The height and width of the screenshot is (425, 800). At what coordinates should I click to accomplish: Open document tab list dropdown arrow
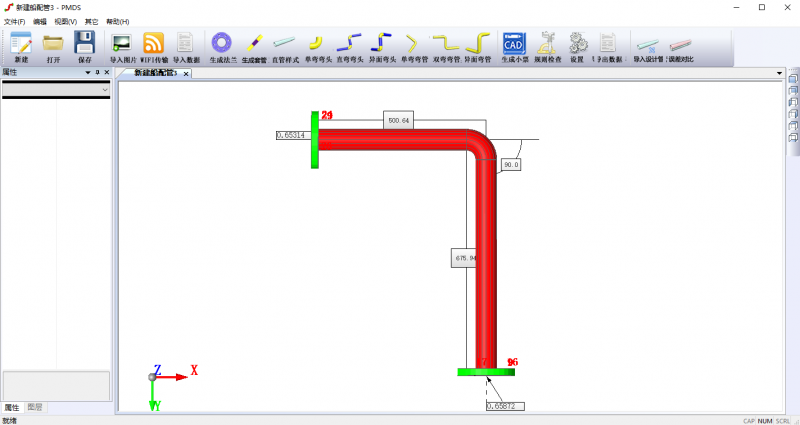(x=779, y=73)
